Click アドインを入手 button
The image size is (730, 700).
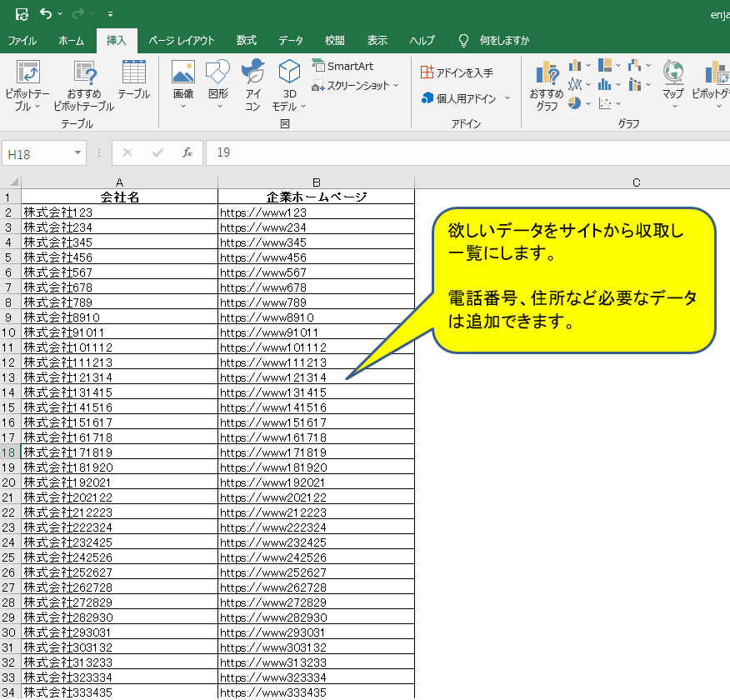tap(457, 72)
